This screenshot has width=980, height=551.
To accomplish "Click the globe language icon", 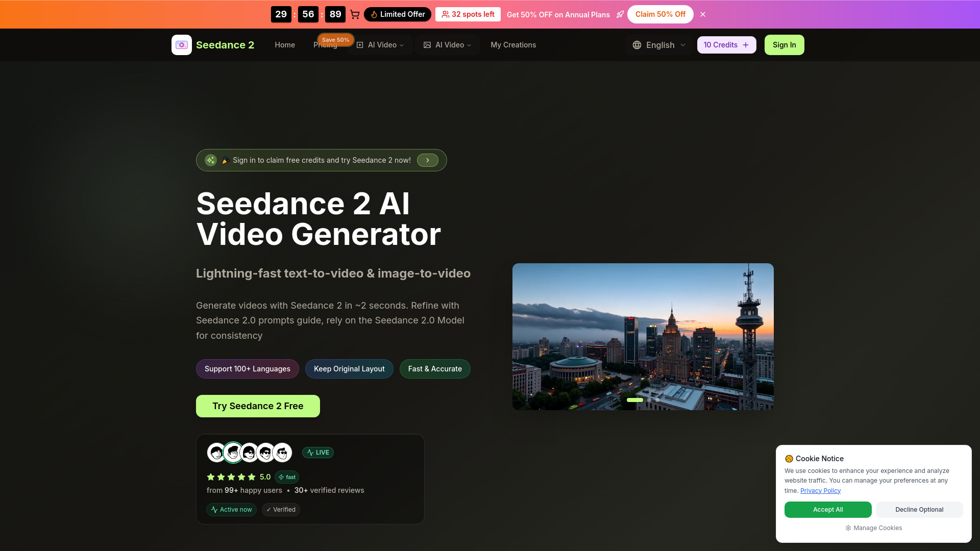I will (x=637, y=45).
